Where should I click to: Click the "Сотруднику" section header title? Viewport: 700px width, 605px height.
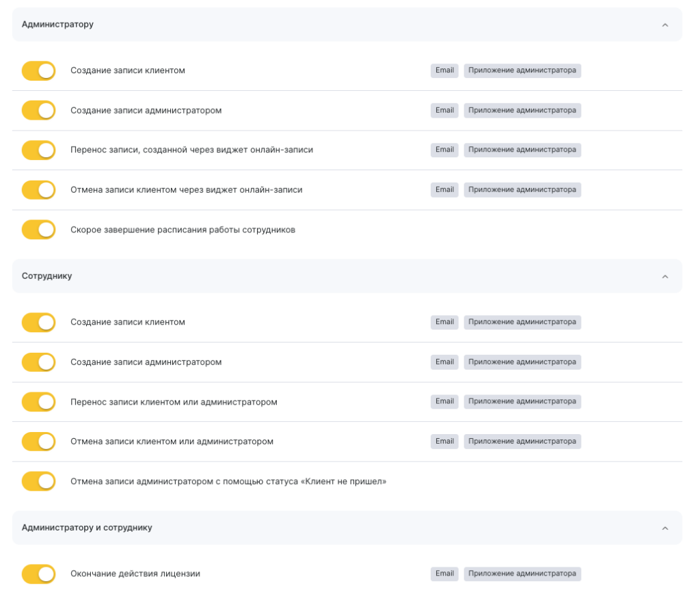(47, 276)
